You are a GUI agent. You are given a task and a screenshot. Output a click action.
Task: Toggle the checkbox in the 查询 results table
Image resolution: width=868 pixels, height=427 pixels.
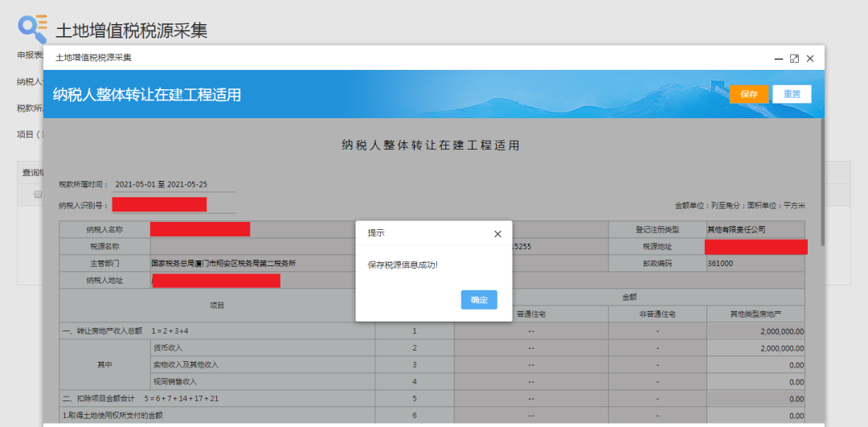click(x=39, y=195)
